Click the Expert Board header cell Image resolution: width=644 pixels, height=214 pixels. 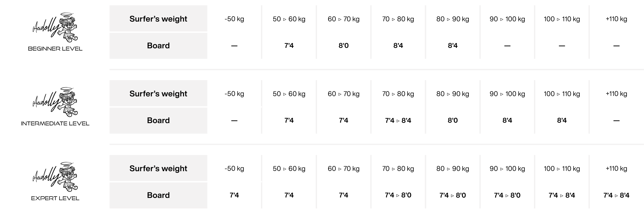coord(158,195)
